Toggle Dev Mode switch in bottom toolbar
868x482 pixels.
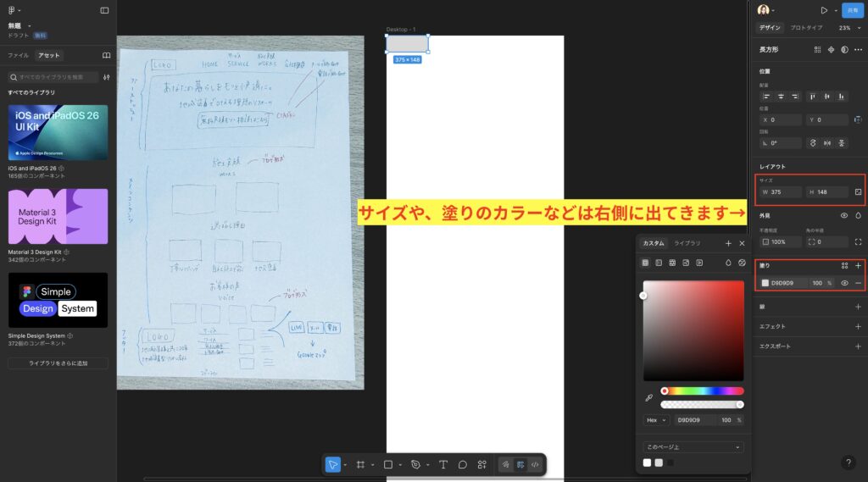coord(534,464)
